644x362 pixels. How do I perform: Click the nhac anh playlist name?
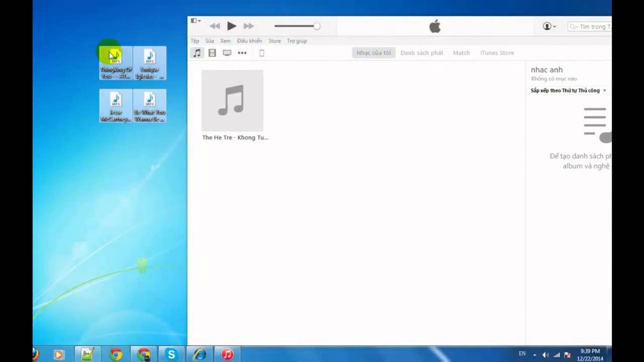547,70
